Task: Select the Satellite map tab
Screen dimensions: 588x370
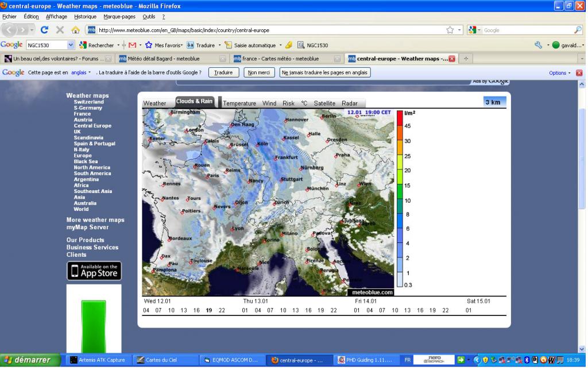Action: (x=324, y=103)
